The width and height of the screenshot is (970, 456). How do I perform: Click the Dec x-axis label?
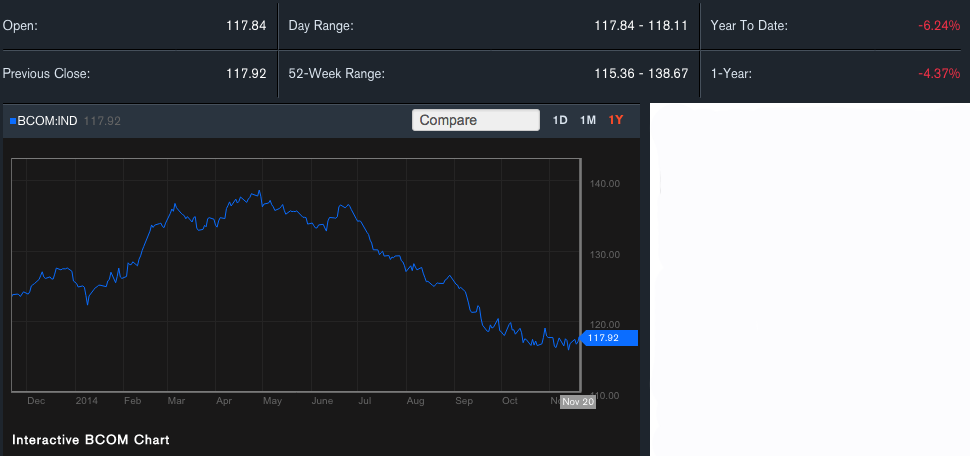coord(36,401)
